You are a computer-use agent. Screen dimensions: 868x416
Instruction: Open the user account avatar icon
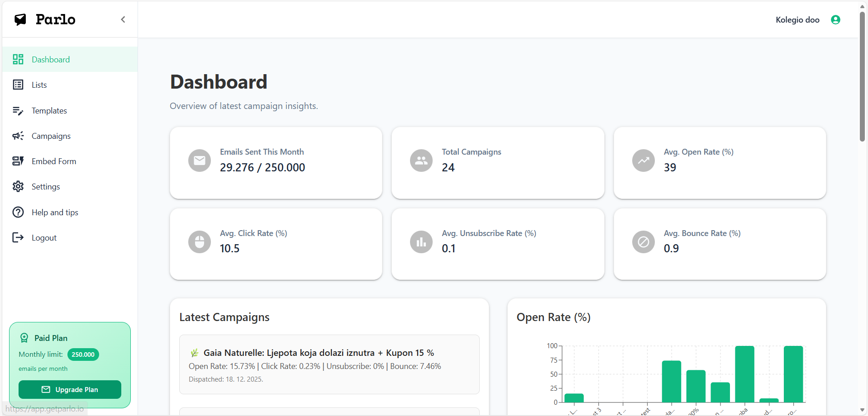point(835,19)
